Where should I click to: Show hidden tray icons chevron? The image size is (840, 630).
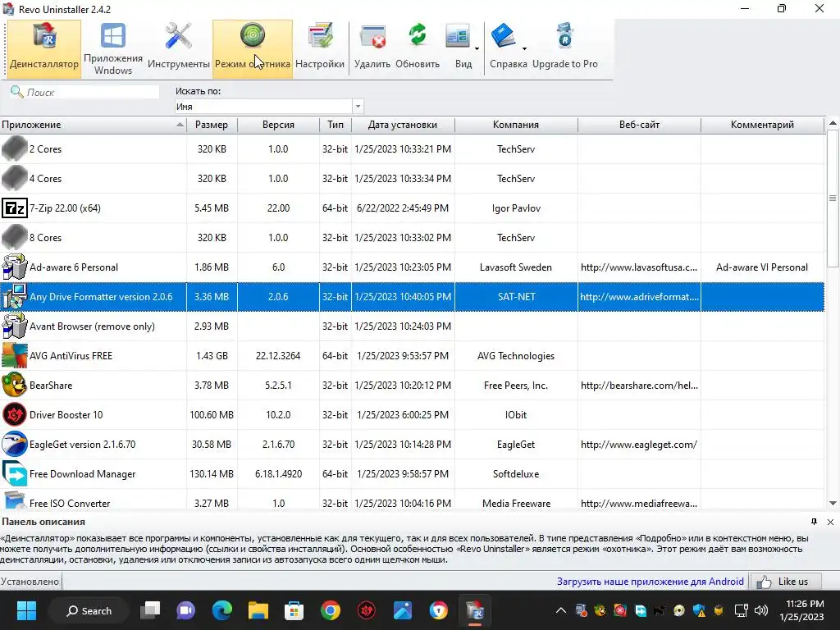point(561,610)
